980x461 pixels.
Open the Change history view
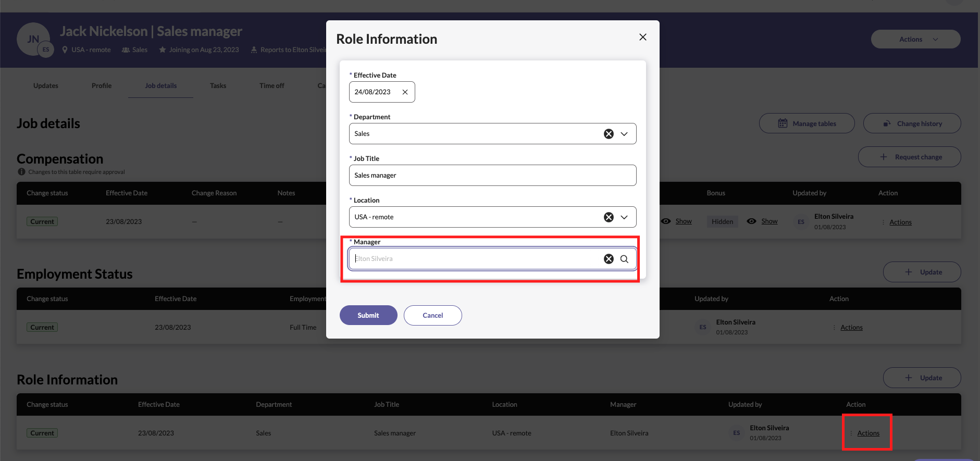912,123
